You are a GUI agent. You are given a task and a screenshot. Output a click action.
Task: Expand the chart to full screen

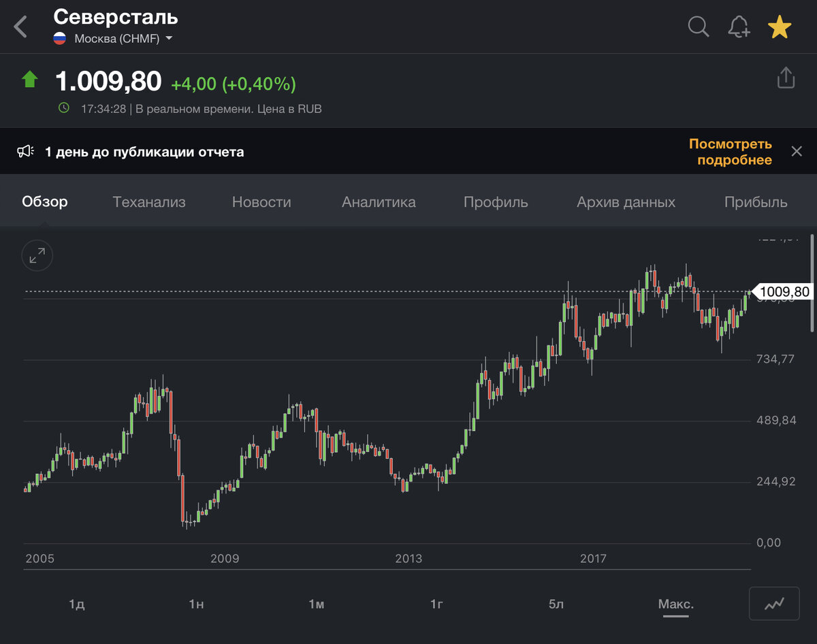pos(37,256)
